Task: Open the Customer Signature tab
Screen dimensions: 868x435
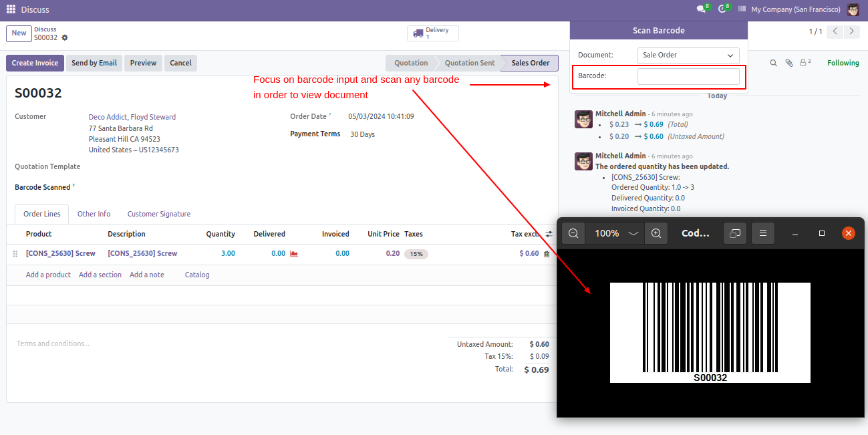Action: click(159, 214)
